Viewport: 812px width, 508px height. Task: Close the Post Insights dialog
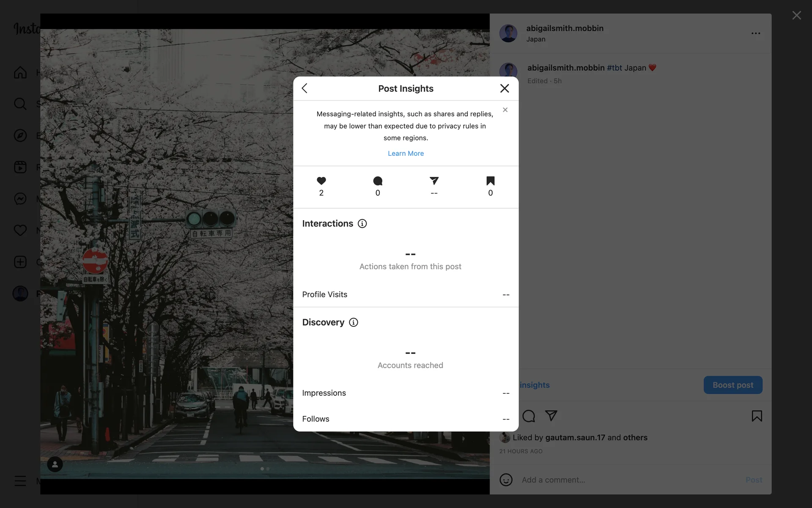504,88
